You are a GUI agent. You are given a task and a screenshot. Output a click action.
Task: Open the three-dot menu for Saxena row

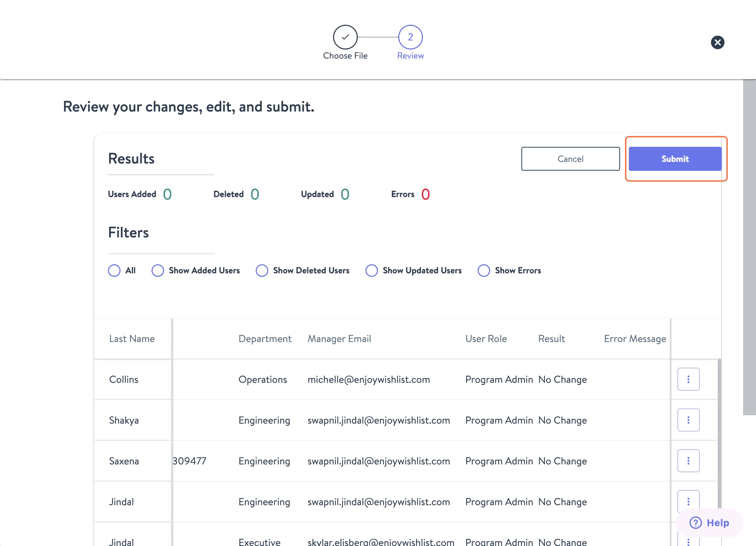[688, 461]
